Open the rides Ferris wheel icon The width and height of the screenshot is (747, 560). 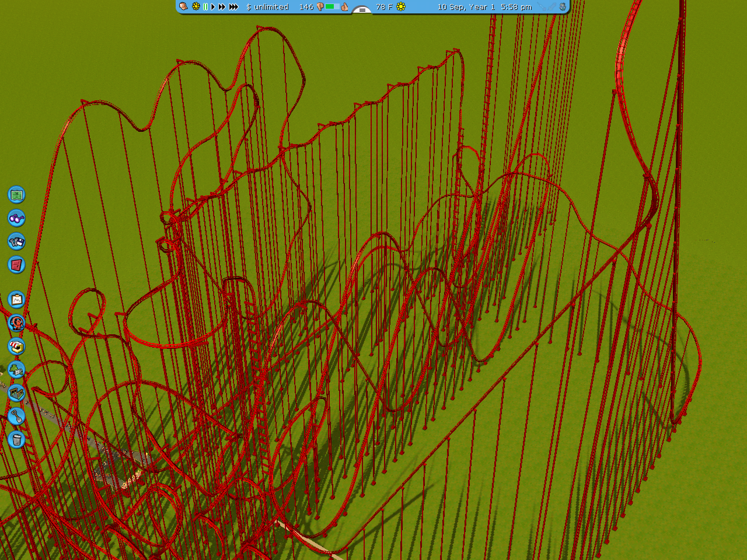[x=16, y=323]
